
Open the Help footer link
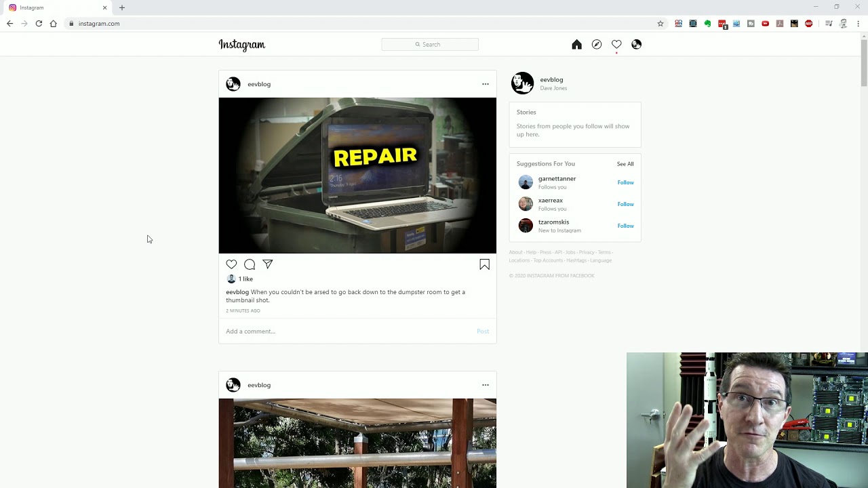(531, 252)
